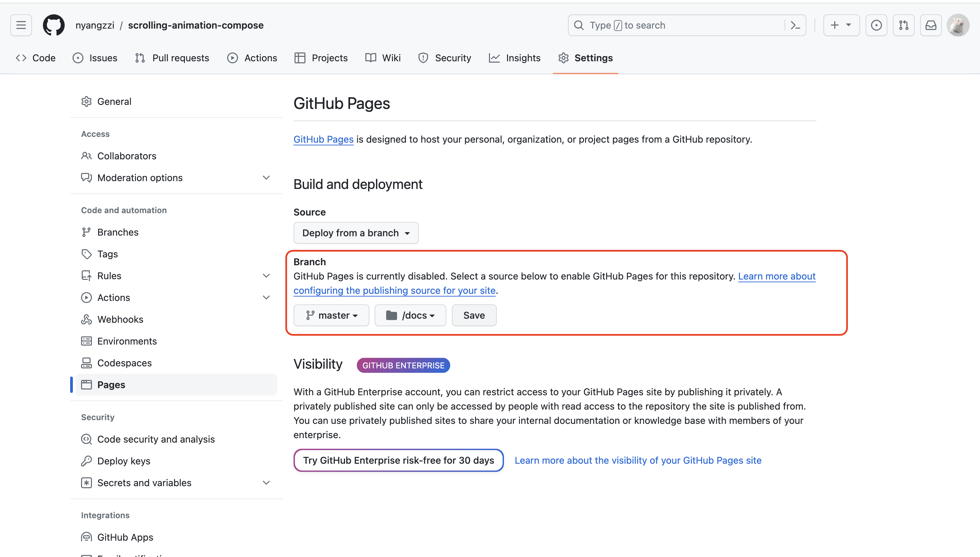Viewport: 980px width, 557px height.
Task: Open Webhooks in the settings sidebar
Action: pyautogui.click(x=120, y=319)
